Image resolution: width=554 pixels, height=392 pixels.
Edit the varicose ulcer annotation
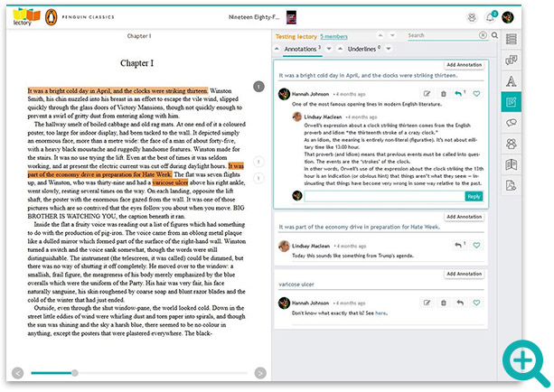click(427, 303)
